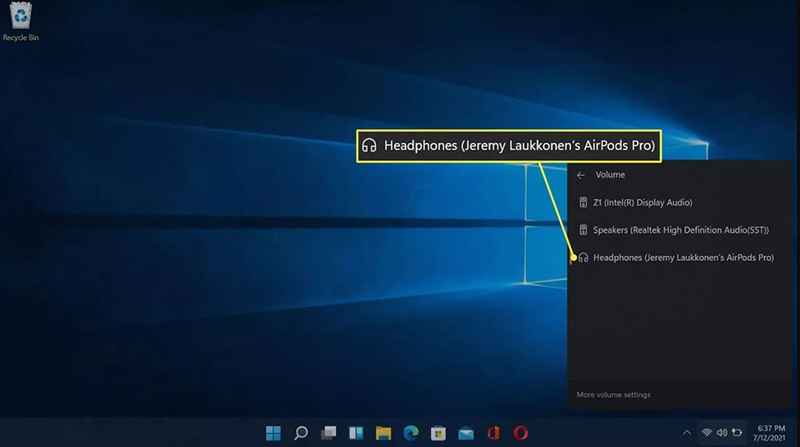800x447 pixels.
Task: Open Opera browser from the taskbar
Action: 520,433
